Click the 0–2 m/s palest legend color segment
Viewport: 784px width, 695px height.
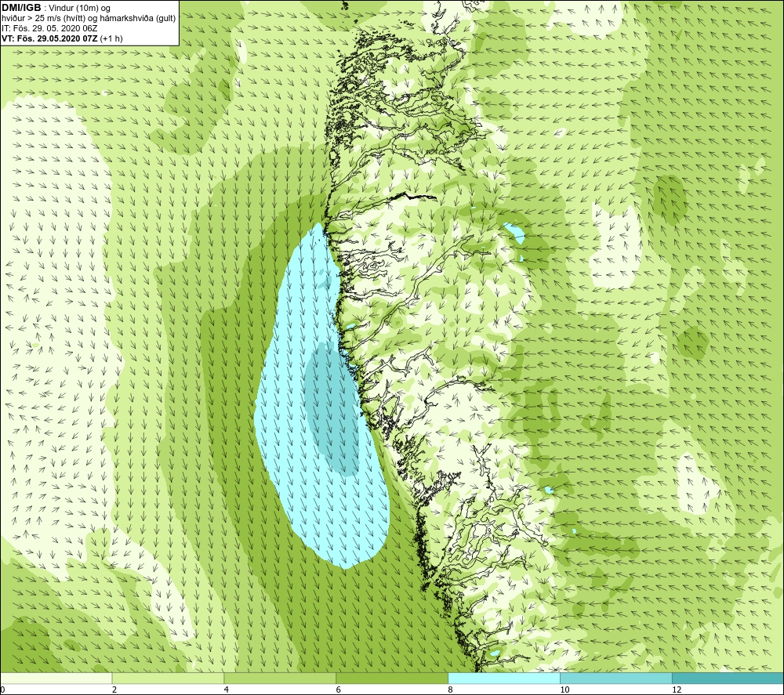56,678
